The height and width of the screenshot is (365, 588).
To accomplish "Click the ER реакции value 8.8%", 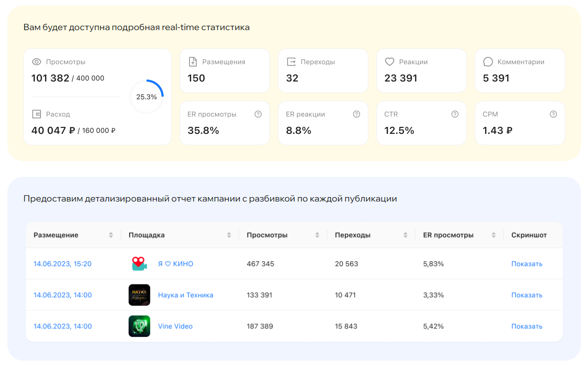I will (x=299, y=130).
